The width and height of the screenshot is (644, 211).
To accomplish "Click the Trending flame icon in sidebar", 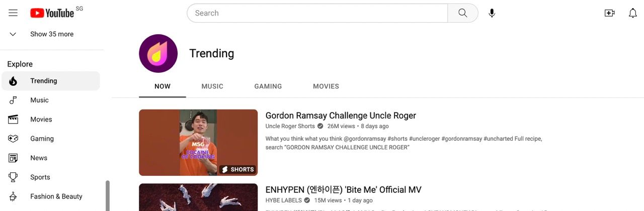I will [x=13, y=81].
